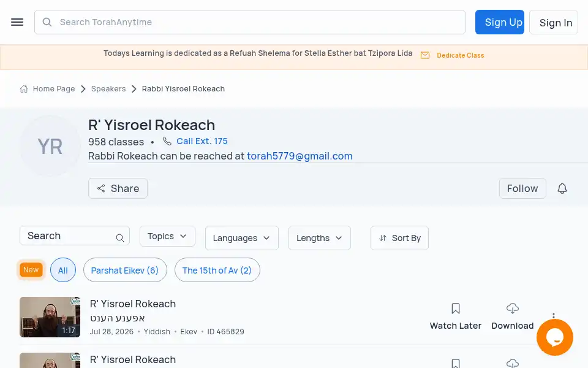The width and height of the screenshot is (588, 368).
Task: Click the home icon in breadcrumb
Action: coord(24,89)
